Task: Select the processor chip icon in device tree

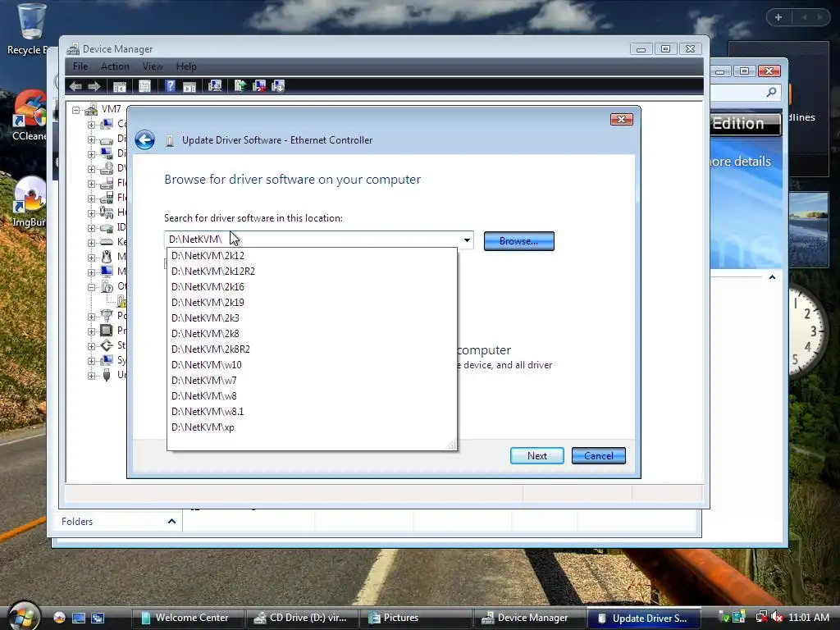Action: pyautogui.click(x=107, y=330)
